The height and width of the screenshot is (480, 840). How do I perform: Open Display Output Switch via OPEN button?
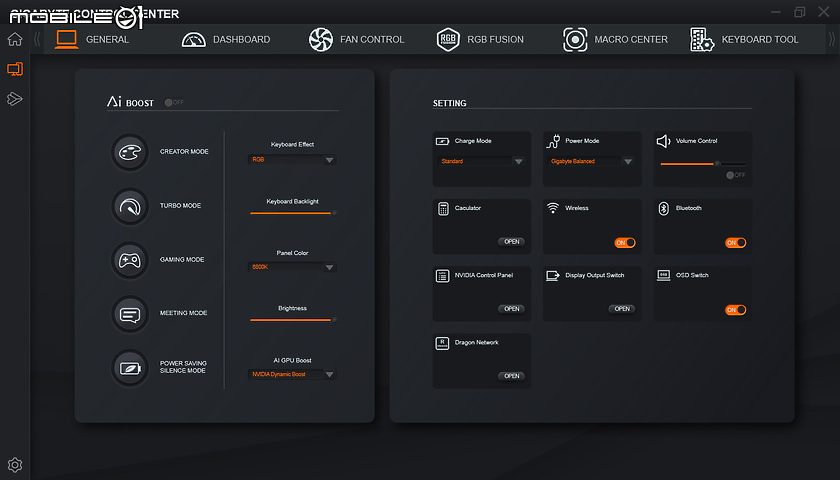622,309
